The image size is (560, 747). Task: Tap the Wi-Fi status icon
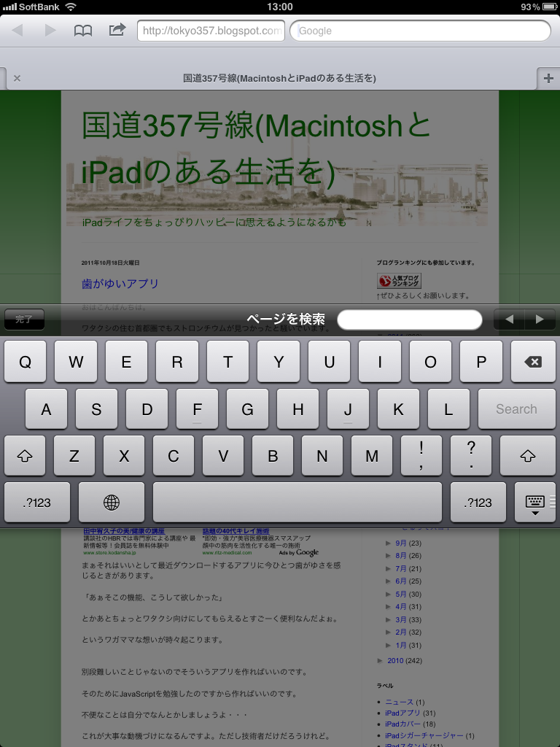click(71, 7)
